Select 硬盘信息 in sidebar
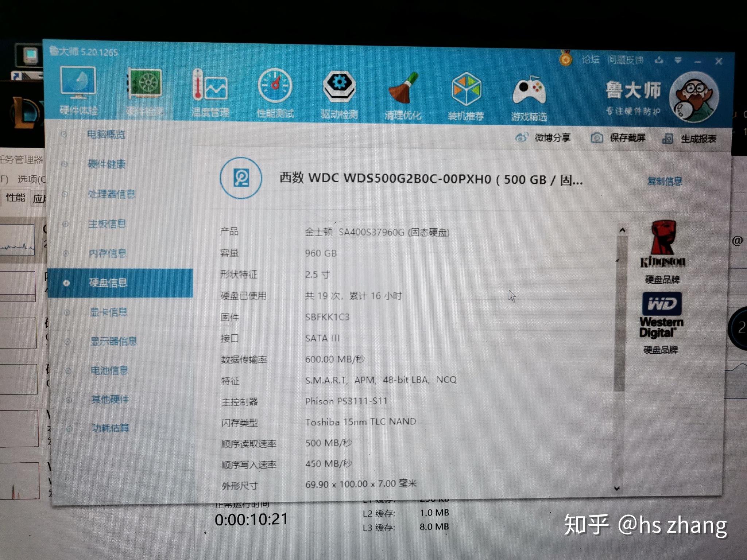Screen dimensions: 747x560 120,283
